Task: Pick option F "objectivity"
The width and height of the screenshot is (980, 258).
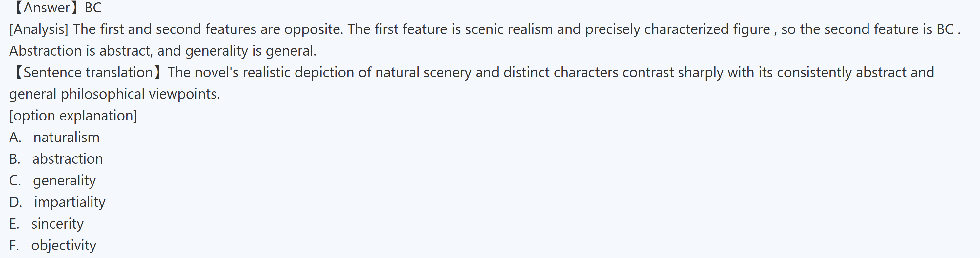Action: [x=64, y=246]
